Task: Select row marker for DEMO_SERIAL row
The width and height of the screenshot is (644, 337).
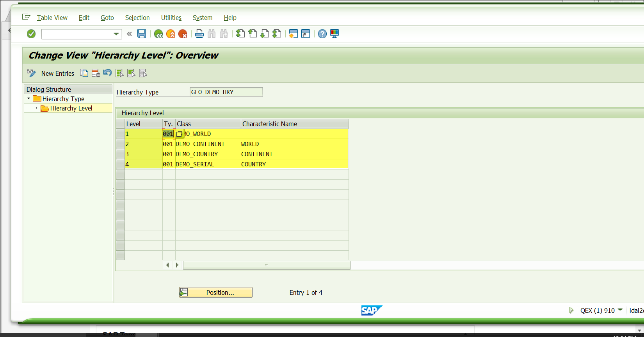Action: [x=120, y=164]
